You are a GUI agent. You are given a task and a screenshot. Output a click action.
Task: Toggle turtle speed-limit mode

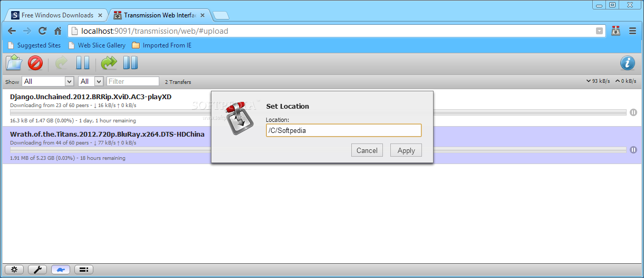pyautogui.click(x=60, y=270)
